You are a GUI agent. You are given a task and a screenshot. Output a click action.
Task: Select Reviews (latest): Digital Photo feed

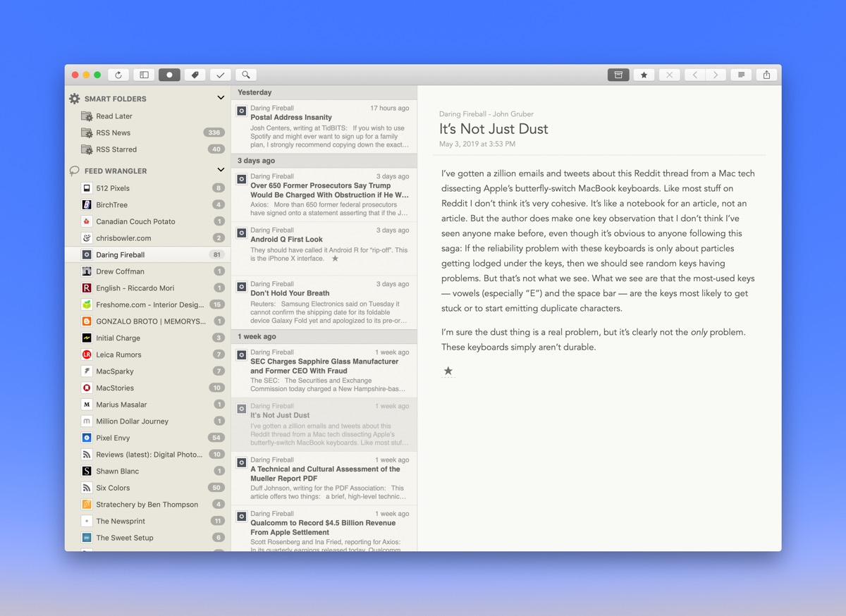147,455
